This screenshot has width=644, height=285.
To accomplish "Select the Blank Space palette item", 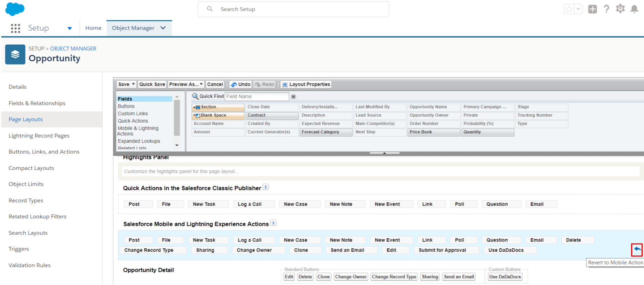I will (218, 115).
